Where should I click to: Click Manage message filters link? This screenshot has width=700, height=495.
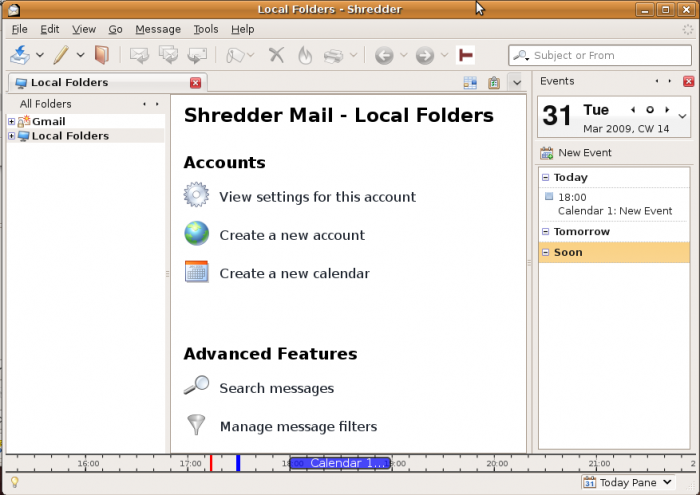tap(298, 427)
